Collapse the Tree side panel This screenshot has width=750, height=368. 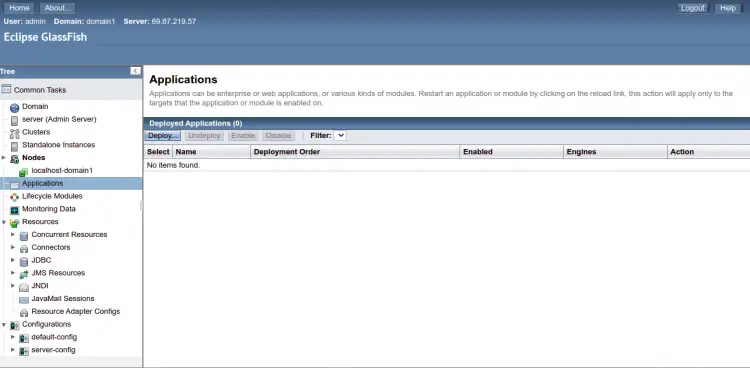(x=135, y=71)
